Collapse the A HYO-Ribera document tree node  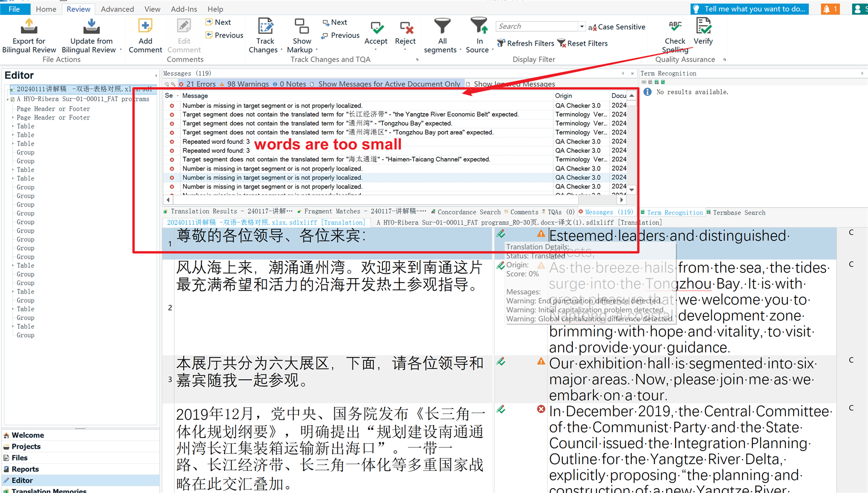(x=8, y=99)
